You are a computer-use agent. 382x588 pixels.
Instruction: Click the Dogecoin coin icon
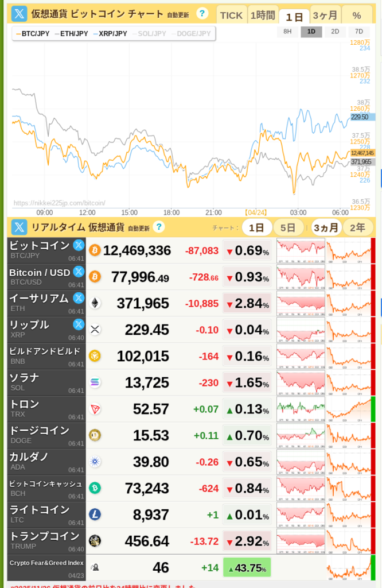(x=95, y=435)
